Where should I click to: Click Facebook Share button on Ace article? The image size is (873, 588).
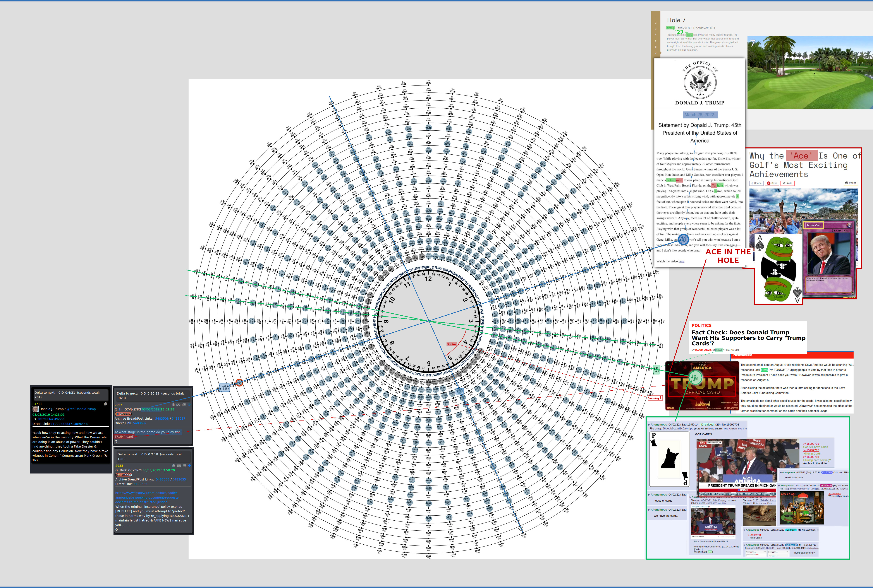click(x=756, y=183)
